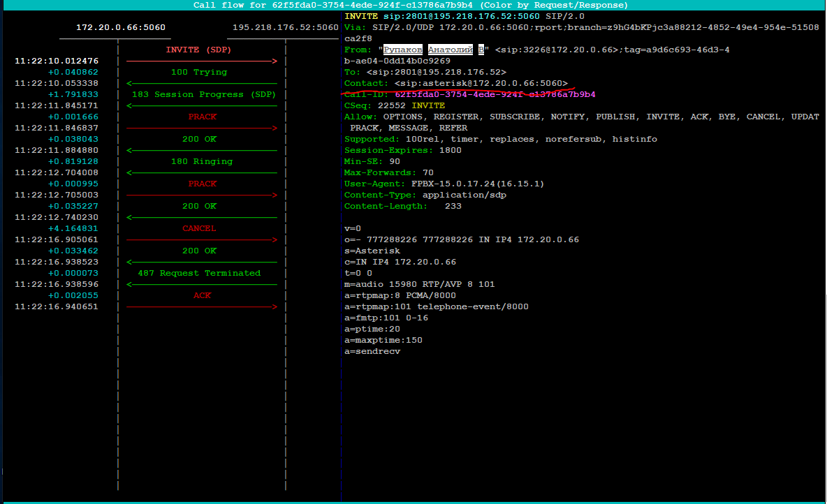Click the underlined Call-ID header value
Viewport: 827px width, 504px height.
(495, 94)
